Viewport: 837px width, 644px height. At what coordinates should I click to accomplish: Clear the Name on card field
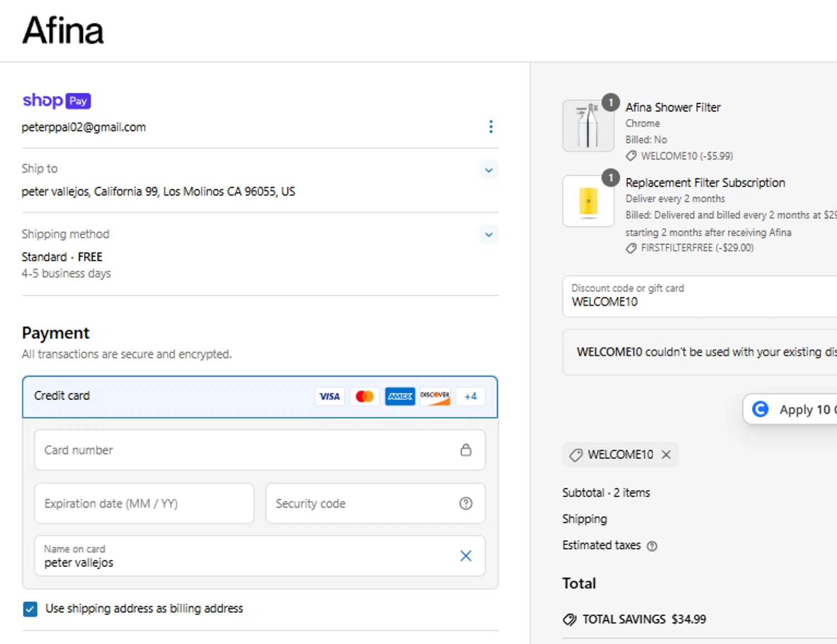[x=466, y=556]
